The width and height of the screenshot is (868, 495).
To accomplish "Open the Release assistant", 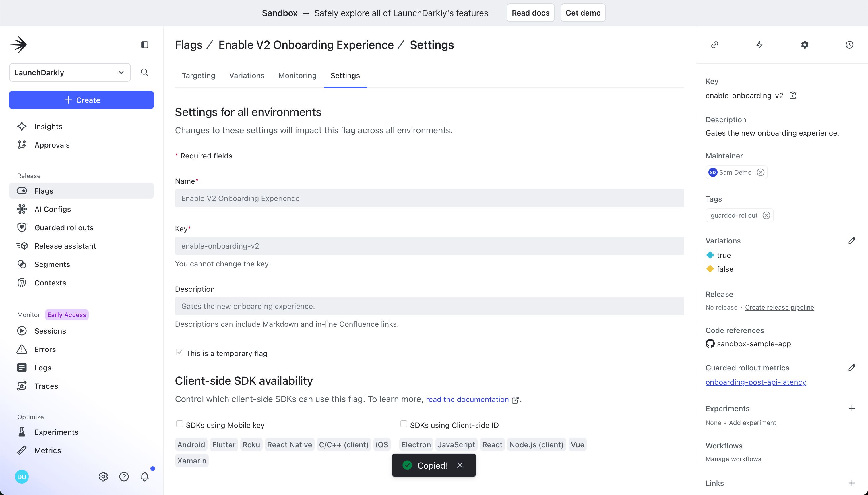I will tap(82, 246).
